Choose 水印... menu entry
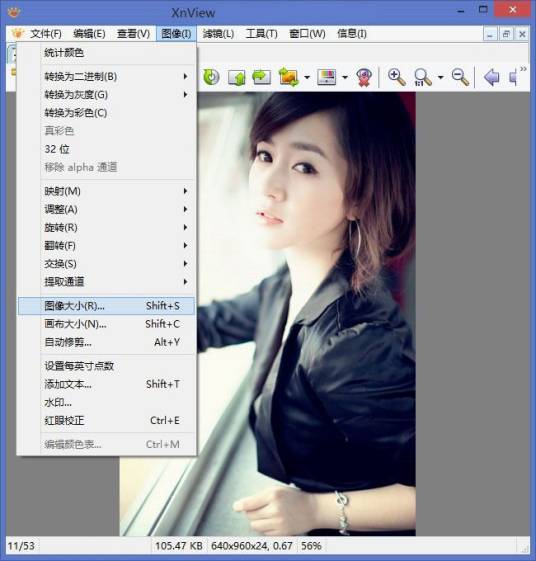 coord(106,403)
